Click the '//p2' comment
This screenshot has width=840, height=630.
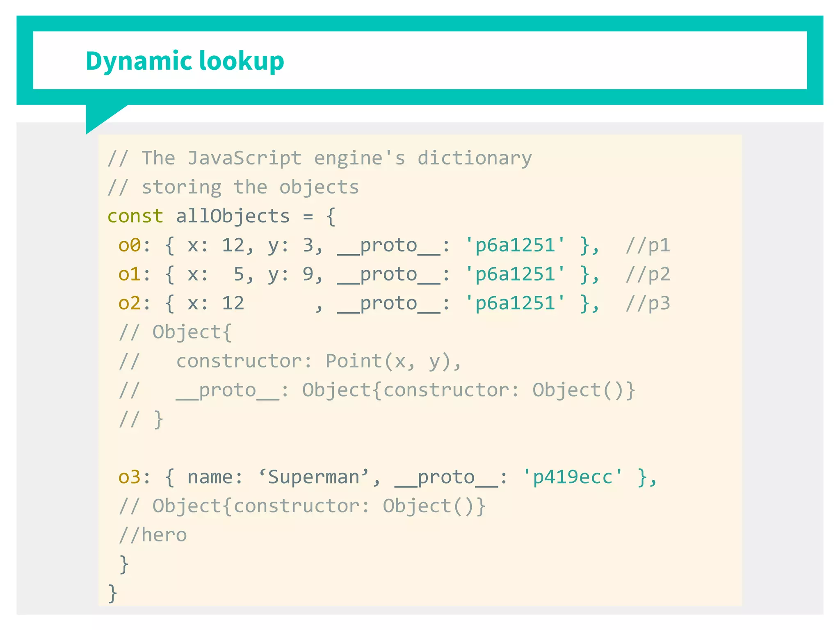point(648,274)
